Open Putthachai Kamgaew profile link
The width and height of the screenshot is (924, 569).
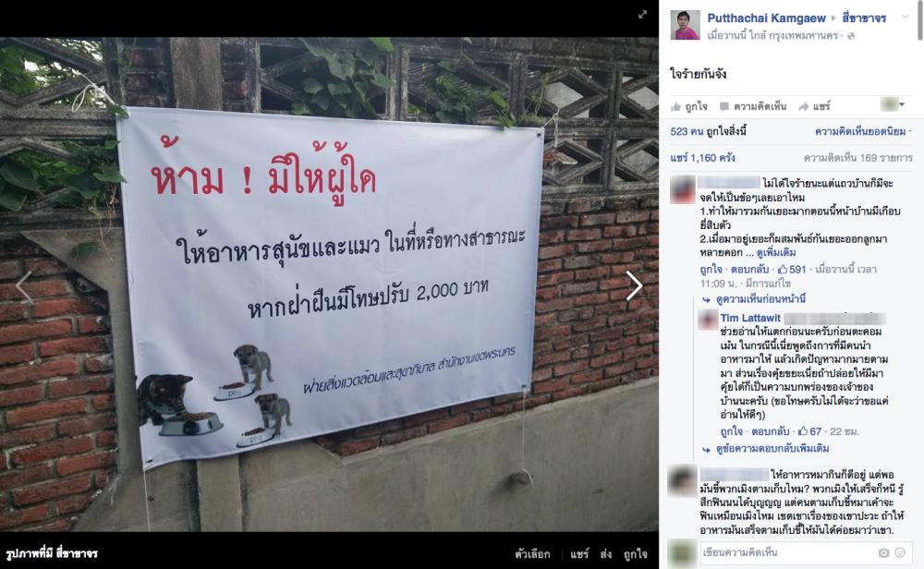coord(766,18)
